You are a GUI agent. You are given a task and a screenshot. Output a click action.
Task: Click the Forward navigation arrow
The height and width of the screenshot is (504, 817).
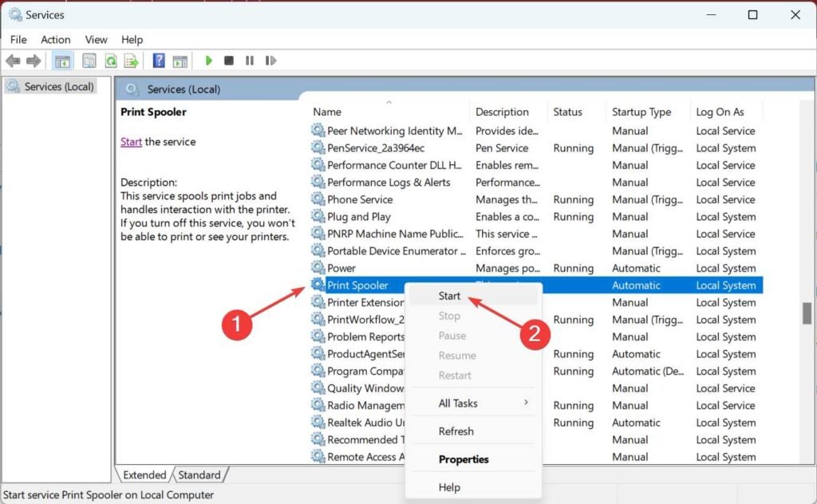tap(32, 61)
